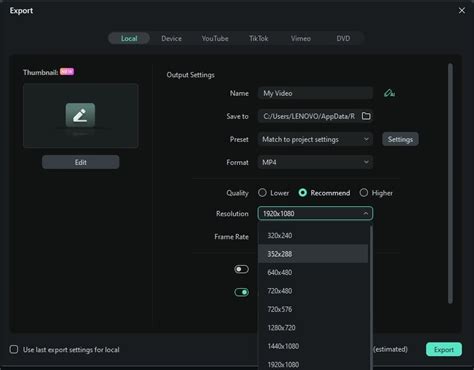Screen dimensions: 474x370
Task: Choose 1440x1080 resolution
Action: 313,346
